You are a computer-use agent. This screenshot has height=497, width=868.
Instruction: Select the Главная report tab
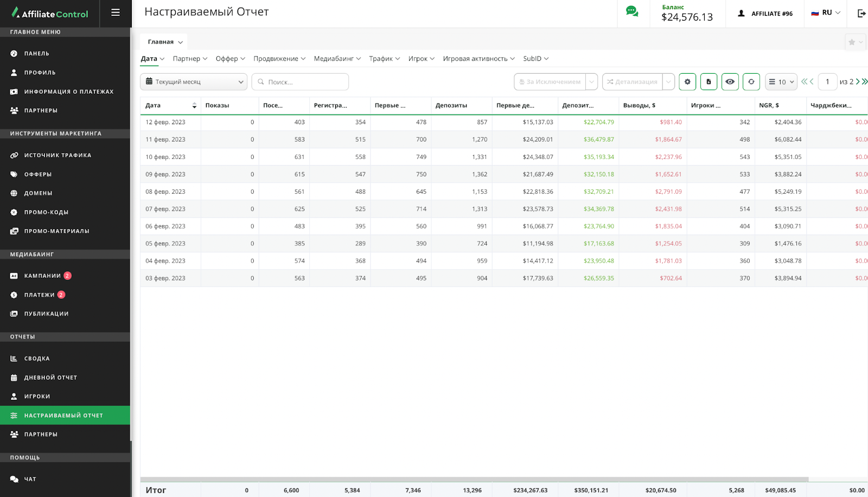click(x=165, y=42)
